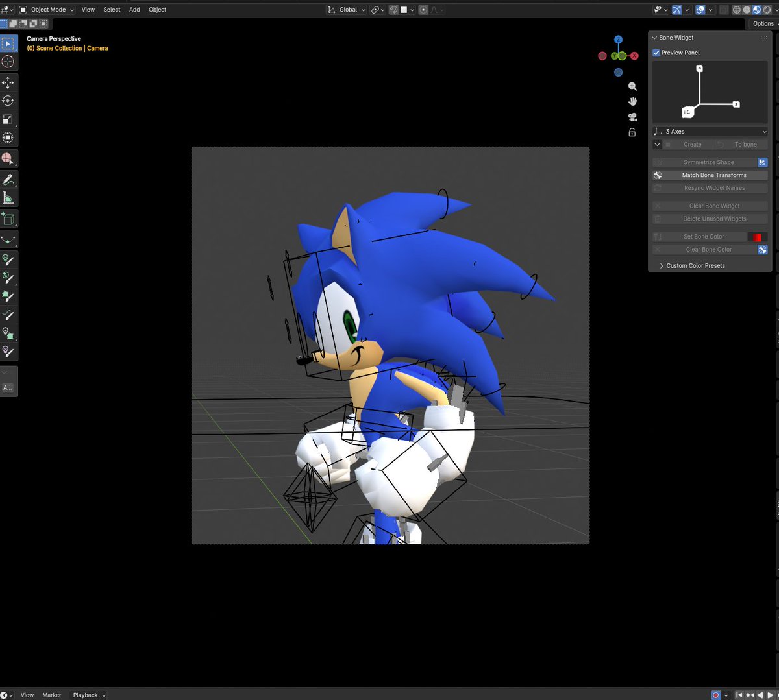The height and width of the screenshot is (700, 779).
Task: Select the Move tool
Action: tap(8, 82)
